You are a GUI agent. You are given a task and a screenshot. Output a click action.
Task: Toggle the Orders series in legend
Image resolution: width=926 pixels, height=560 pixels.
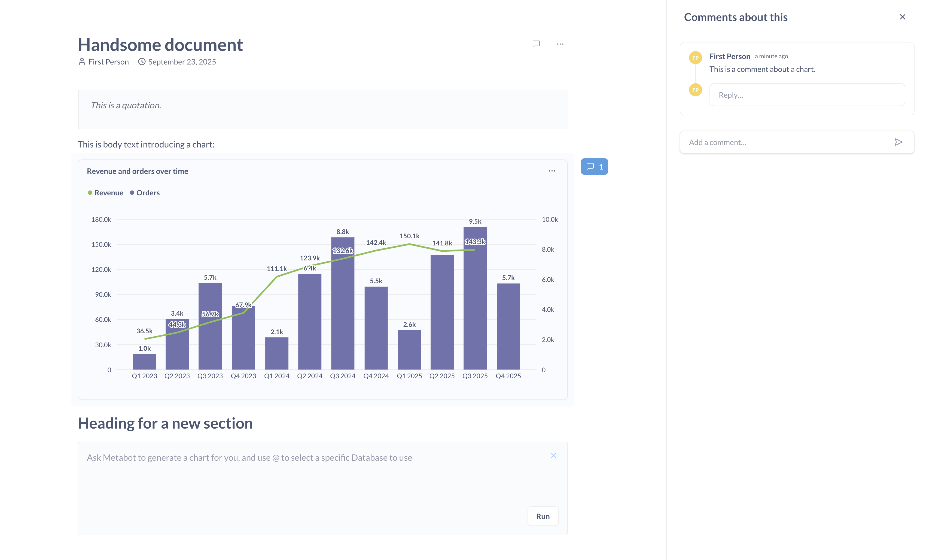coord(148,193)
